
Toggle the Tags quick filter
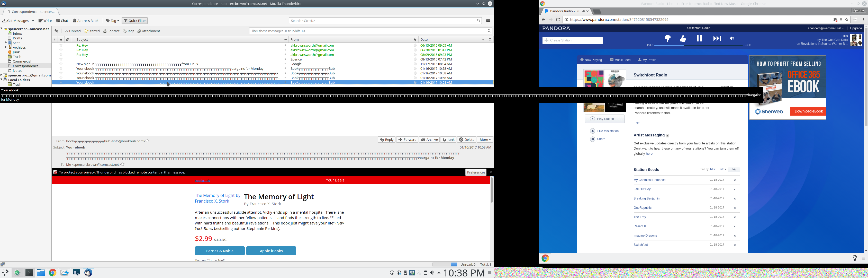point(129,31)
